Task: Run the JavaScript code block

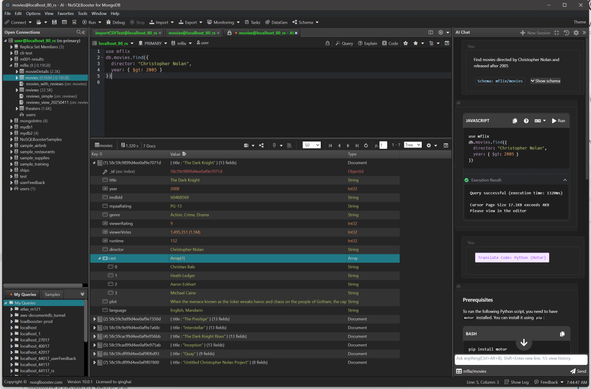Action: 558,121
